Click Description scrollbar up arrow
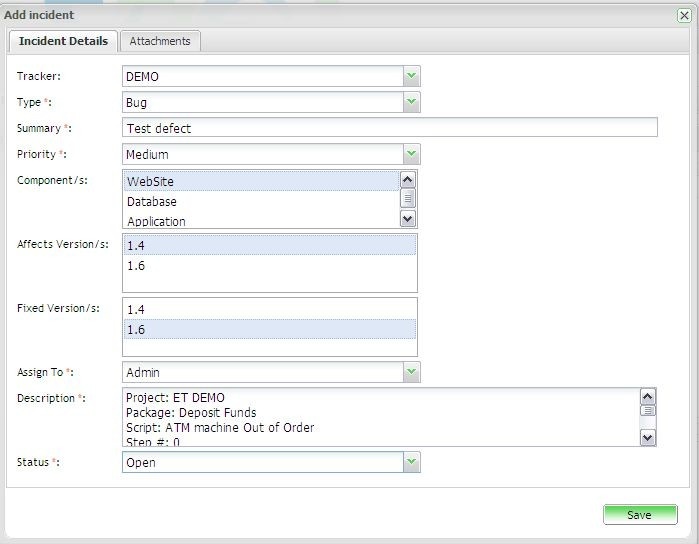The width and height of the screenshot is (699, 544). 647,396
